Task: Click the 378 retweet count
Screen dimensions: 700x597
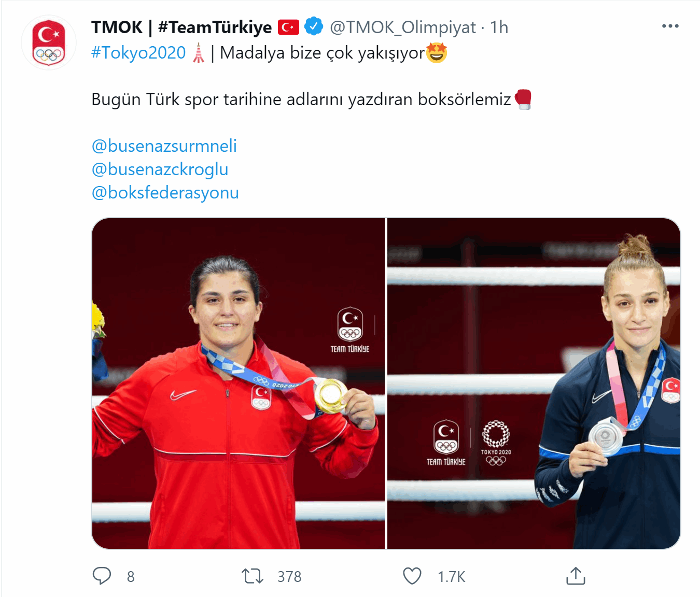Action: [289, 576]
